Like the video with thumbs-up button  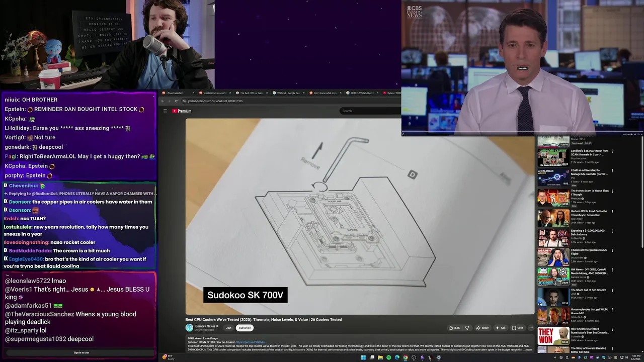point(454,328)
